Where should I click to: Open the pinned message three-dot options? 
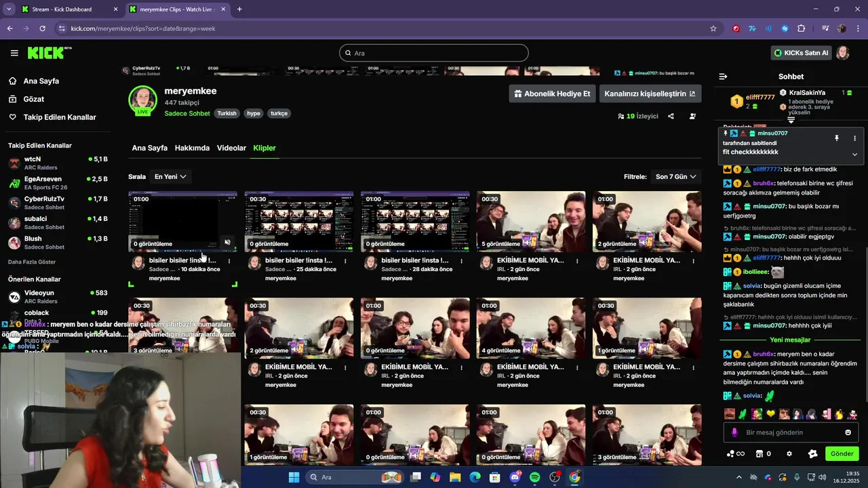854,138
